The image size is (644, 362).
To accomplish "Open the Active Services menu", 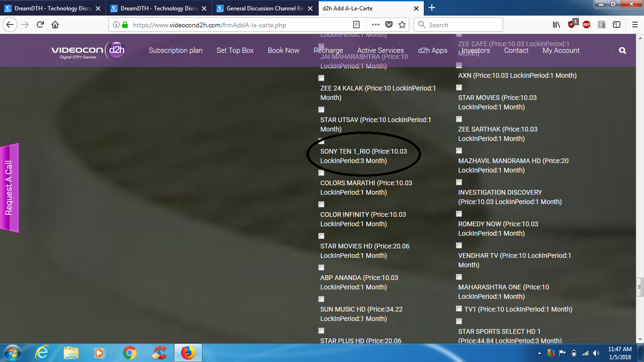I will pyautogui.click(x=380, y=50).
